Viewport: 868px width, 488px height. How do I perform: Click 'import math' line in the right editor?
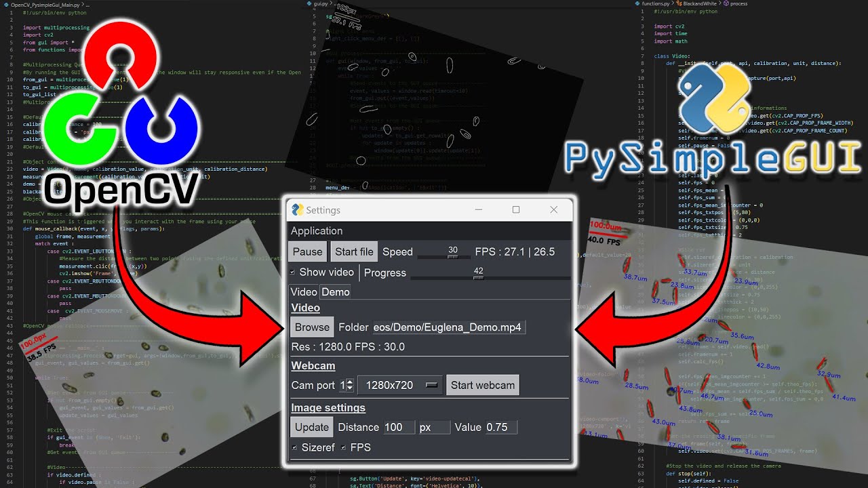click(x=671, y=41)
